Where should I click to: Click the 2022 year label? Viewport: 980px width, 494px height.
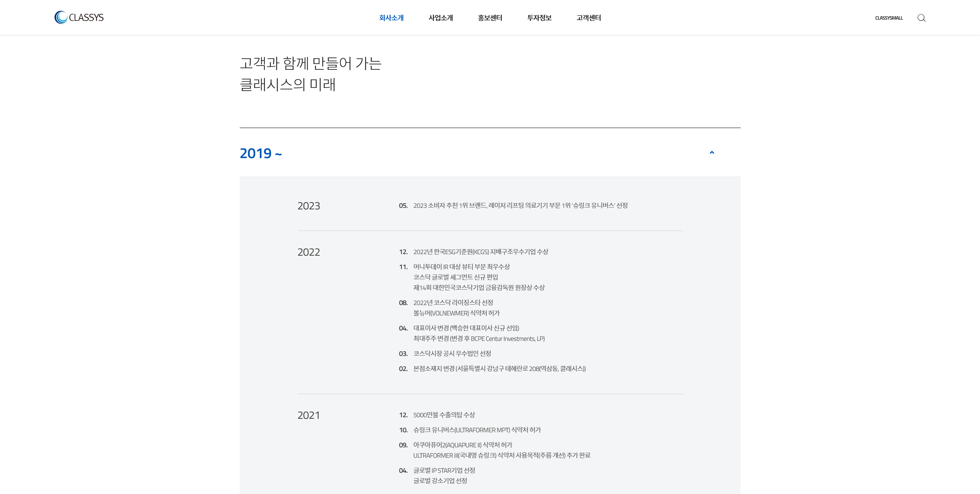(x=309, y=252)
